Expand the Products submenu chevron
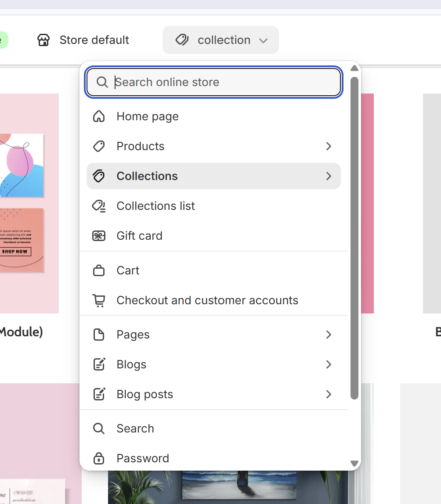 [329, 146]
